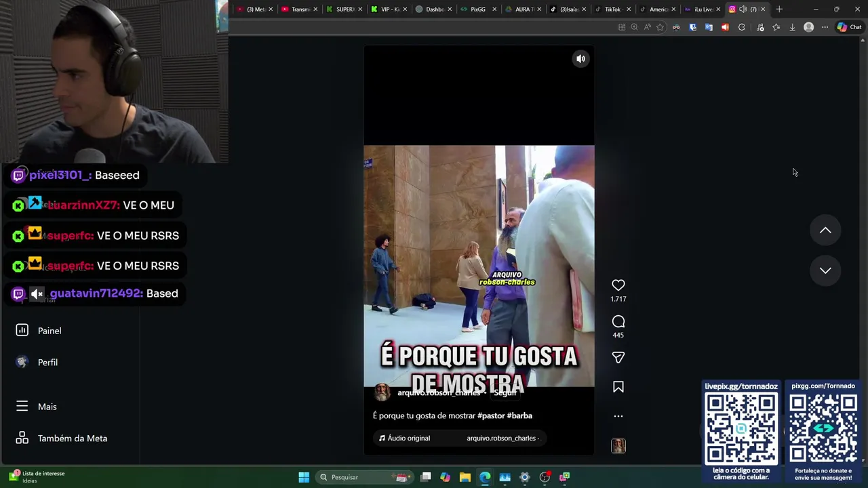
Task: Open more options three dots on reel
Action: pyautogui.click(x=618, y=416)
